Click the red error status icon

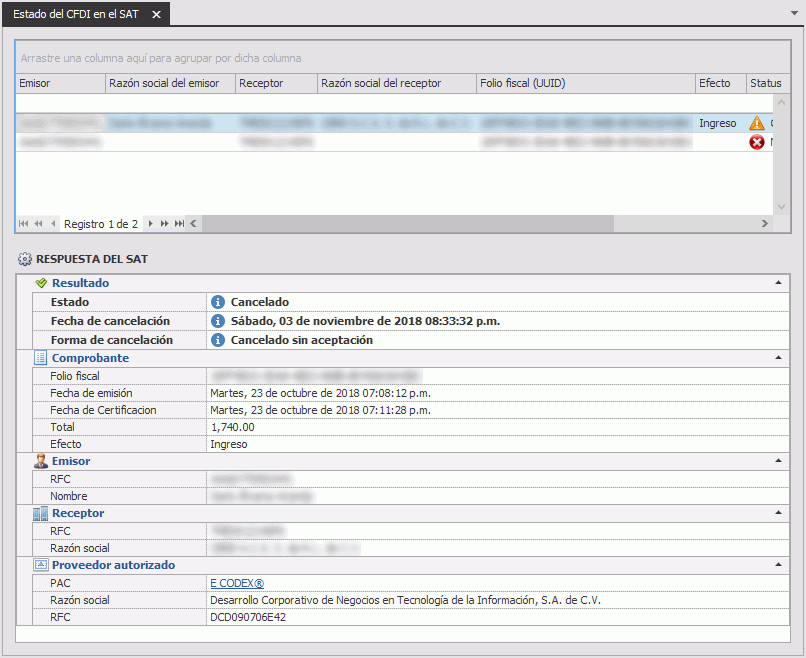coord(756,143)
